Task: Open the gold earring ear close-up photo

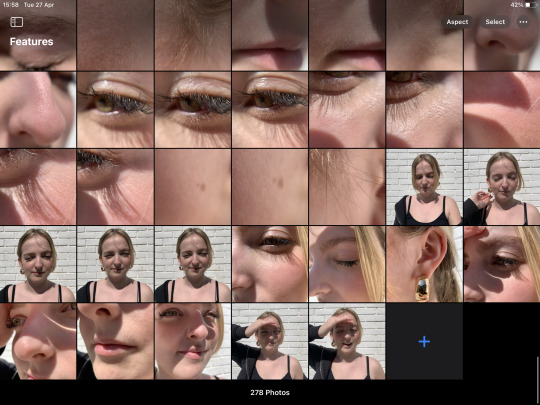Action: click(x=424, y=264)
